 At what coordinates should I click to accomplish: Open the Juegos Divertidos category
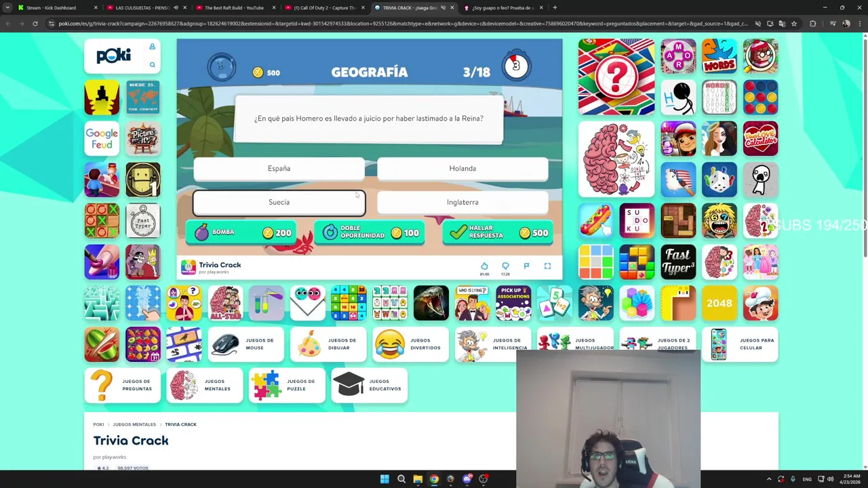coord(410,344)
